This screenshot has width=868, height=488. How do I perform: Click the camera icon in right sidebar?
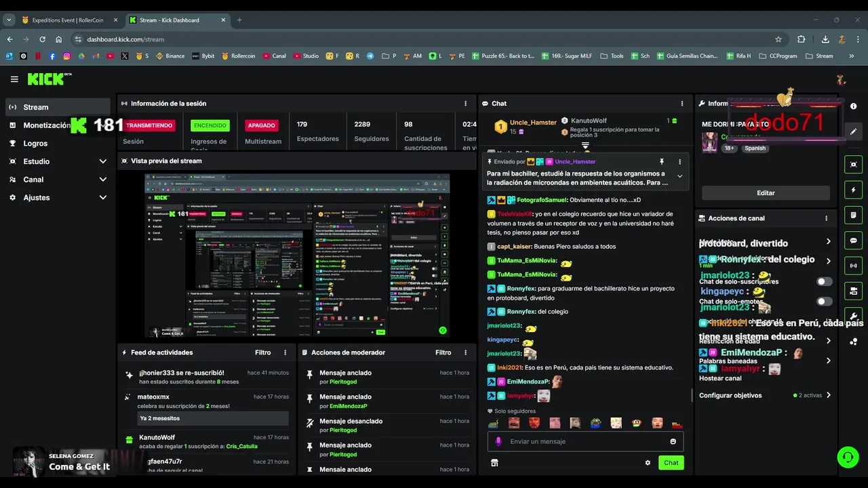[853, 291]
